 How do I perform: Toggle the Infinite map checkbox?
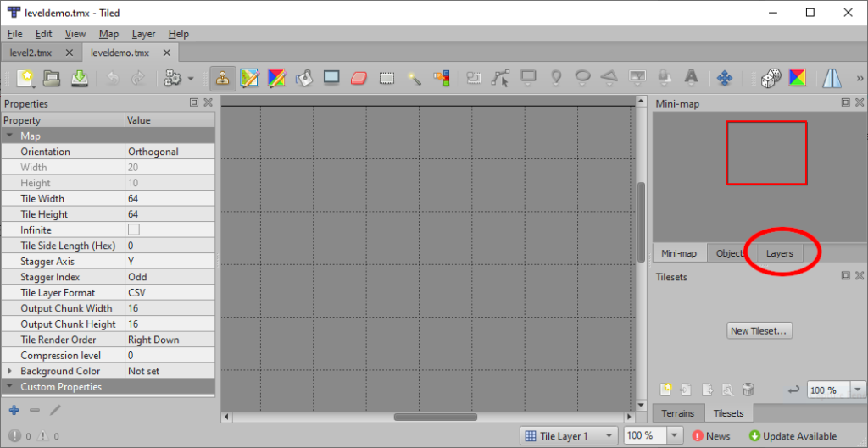tap(133, 230)
